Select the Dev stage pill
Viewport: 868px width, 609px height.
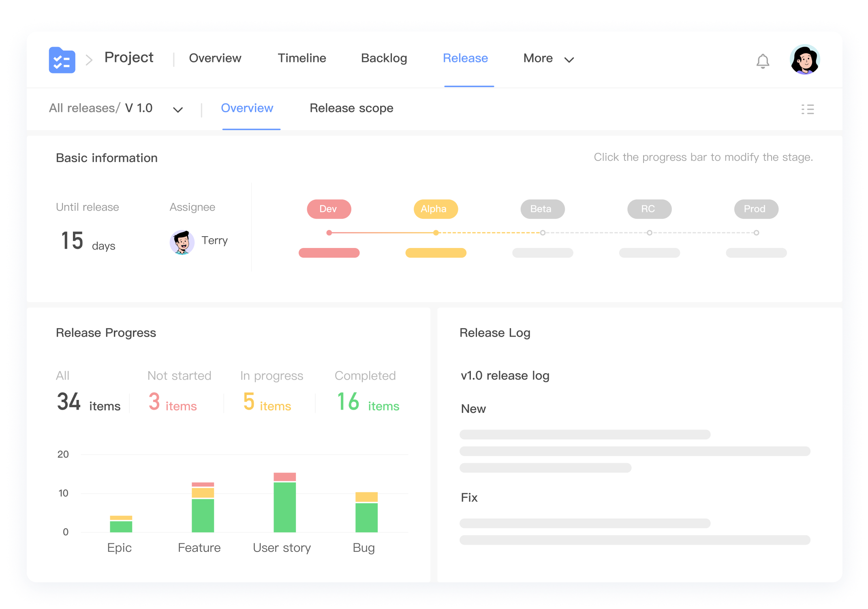pyautogui.click(x=329, y=209)
